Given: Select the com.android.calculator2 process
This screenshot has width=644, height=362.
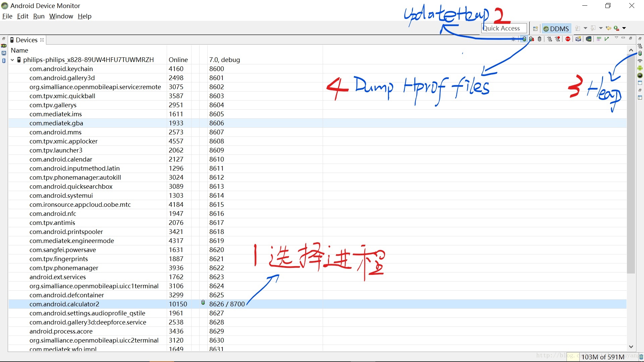Looking at the screenshot, I should 64,304.
